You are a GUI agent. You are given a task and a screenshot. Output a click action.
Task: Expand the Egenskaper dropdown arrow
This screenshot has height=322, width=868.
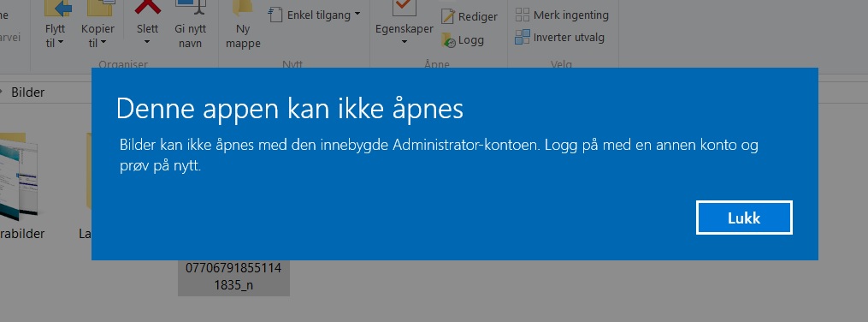[x=404, y=42]
